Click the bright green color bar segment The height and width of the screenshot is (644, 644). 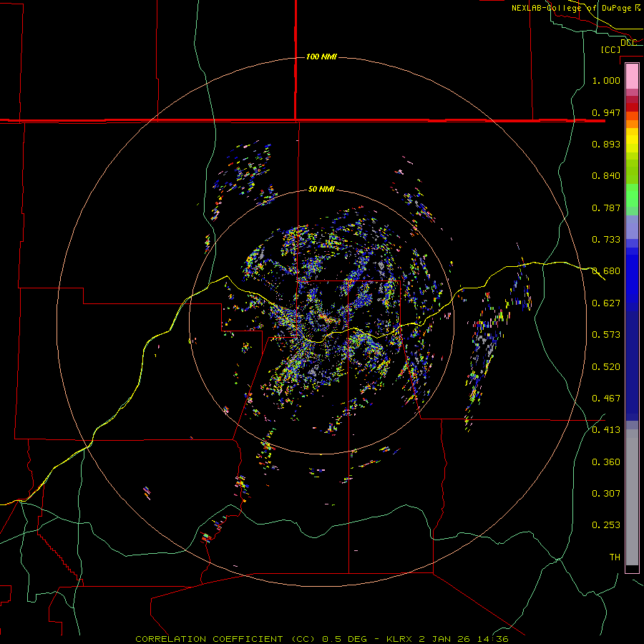click(x=632, y=195)
